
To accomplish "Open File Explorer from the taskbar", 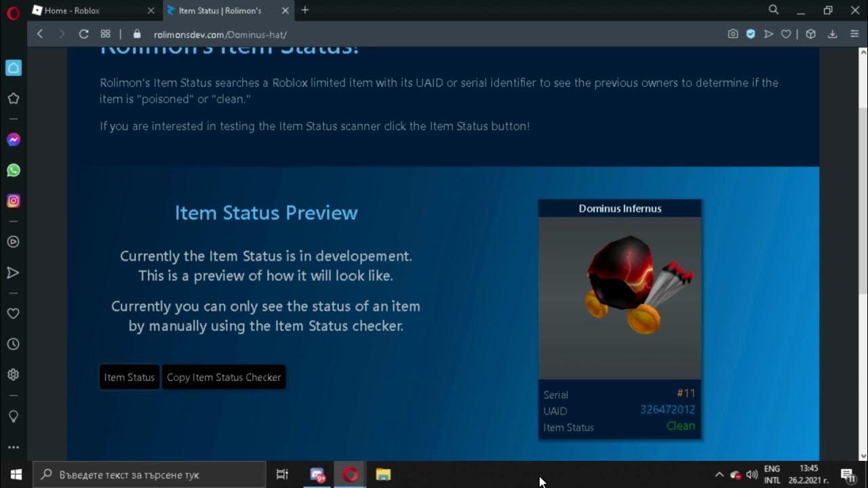I will [383, 474].
